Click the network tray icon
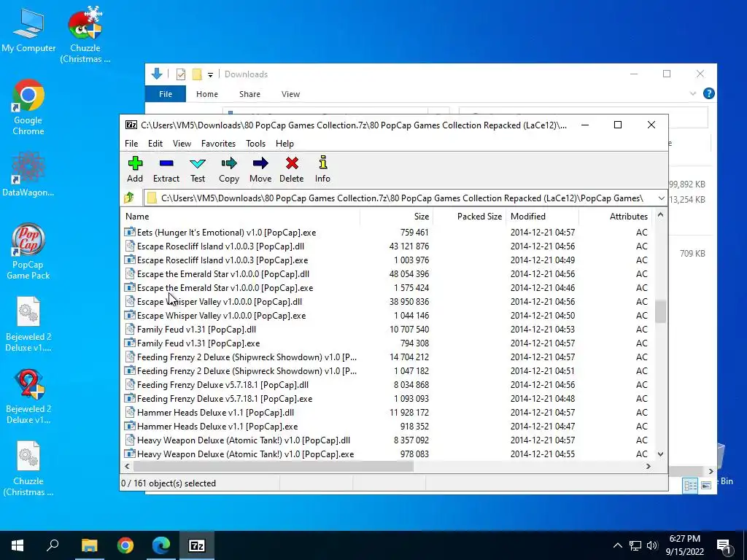Screen dimensions: 747x560 tap(635, 545)
